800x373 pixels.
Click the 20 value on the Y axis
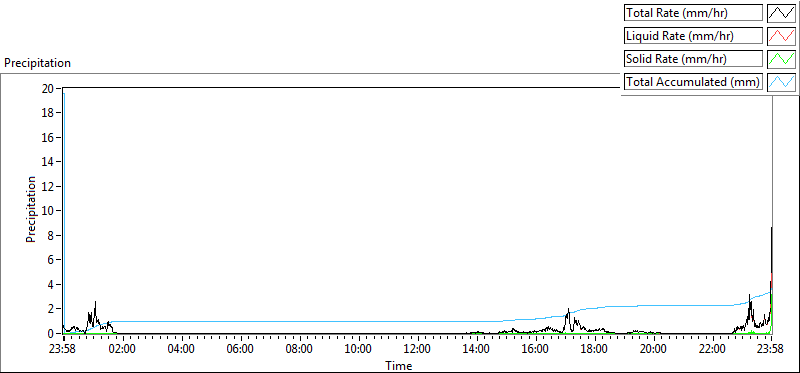[48, 88]
